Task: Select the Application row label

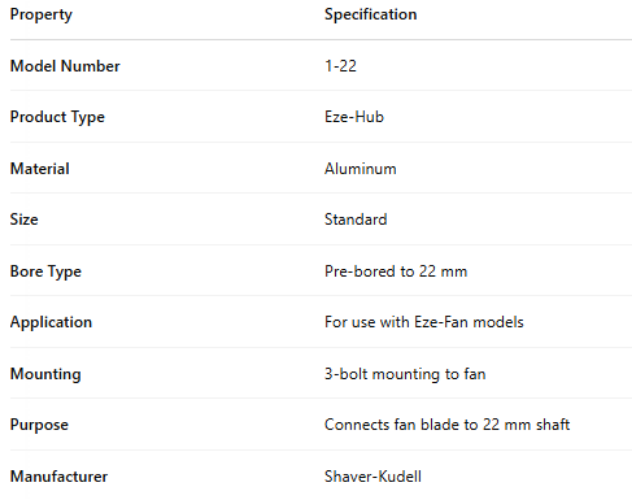Action: [x=51, y=322]
